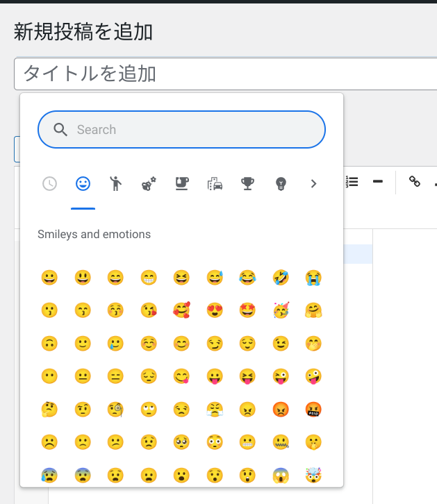Screen dimensions: 437x504
Task: Insert the upside-down face emoji
Action: (49, 344)
